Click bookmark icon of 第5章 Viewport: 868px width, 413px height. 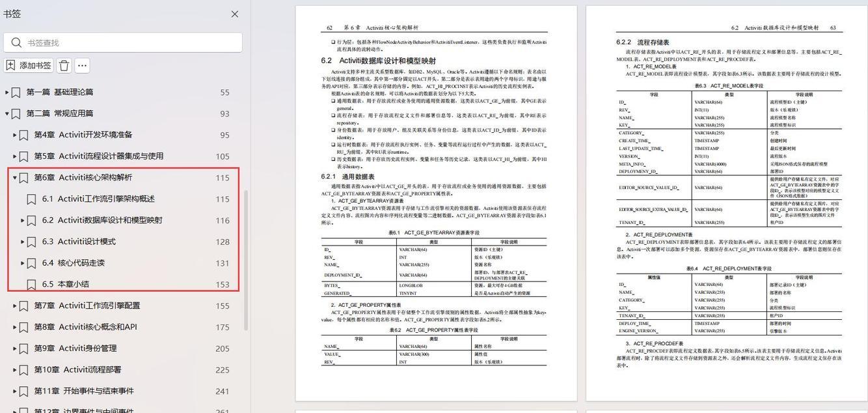tap(24, 156)
